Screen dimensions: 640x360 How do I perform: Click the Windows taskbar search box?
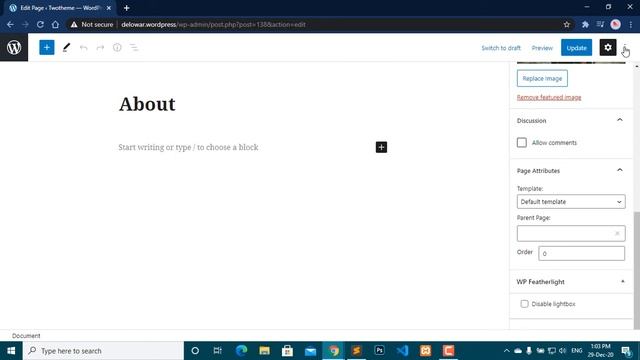[x=103, y=351]
